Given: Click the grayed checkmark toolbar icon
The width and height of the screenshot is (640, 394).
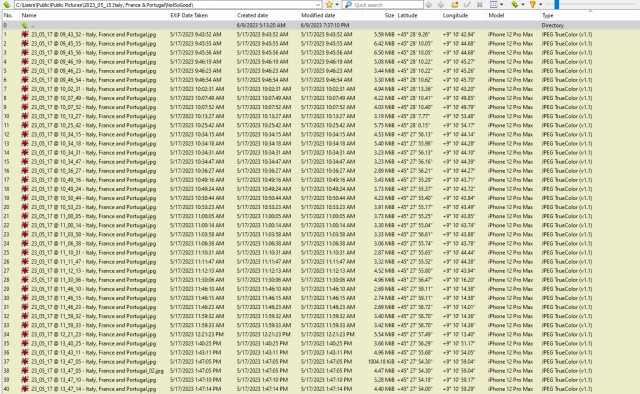Looking at the screenshot, I should coord(467,5).
